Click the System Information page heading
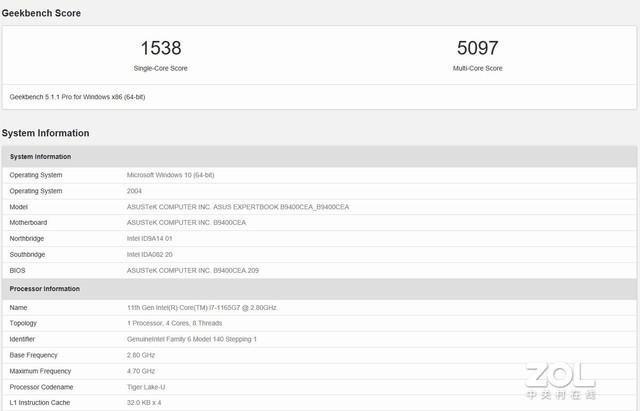Viewport: 640px width, 411px height. tap(45, 133)
